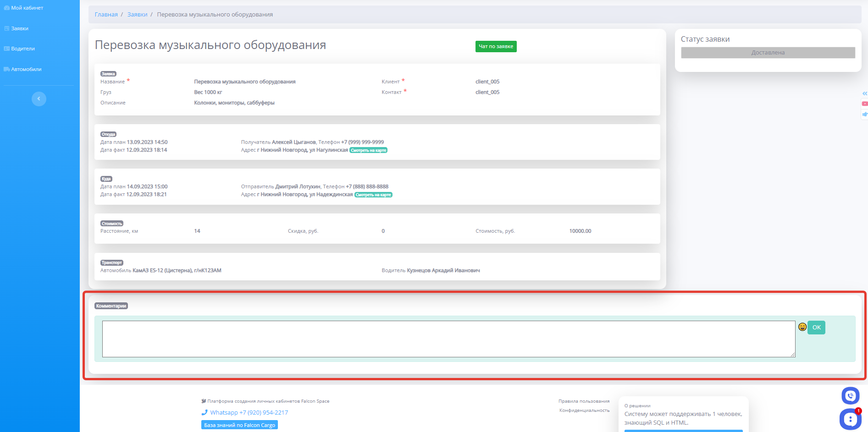Click the pointing hand icon on right edge

pos(865,114)
